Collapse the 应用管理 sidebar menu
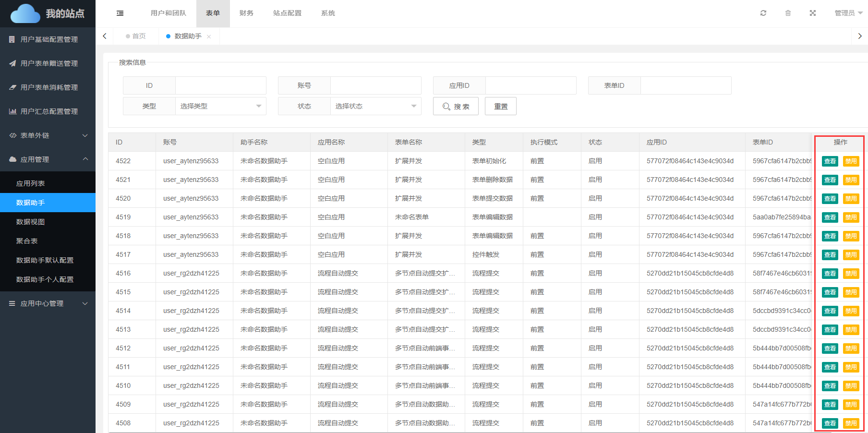The image size is (868, 433). pyautogui.click(x=48, y=159)
